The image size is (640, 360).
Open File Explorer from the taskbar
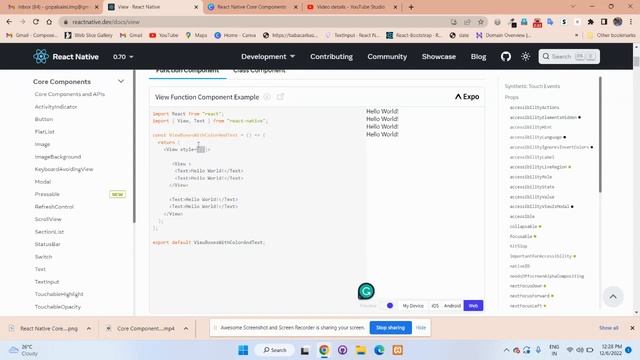[360, 350]
